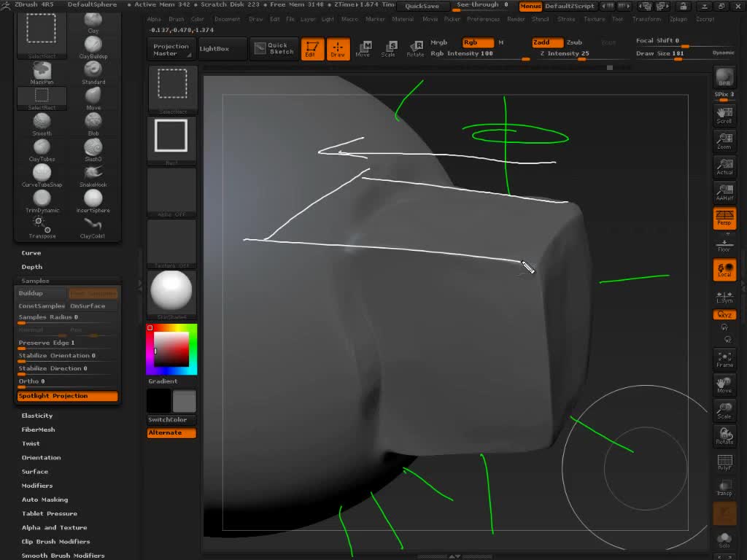
Task: Click the Quick Sketch button
Action: tap(274, 49)
